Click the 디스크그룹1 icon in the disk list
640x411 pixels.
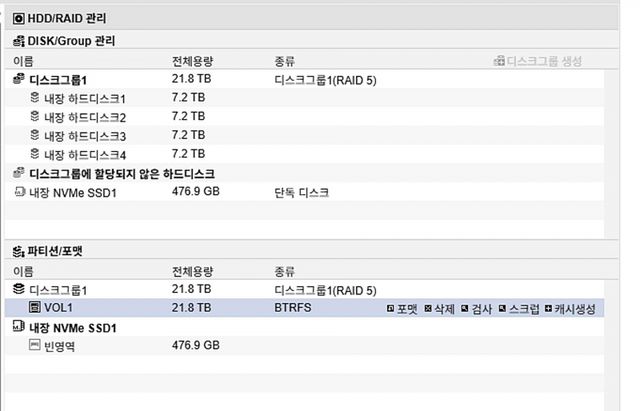pos(18,80)
